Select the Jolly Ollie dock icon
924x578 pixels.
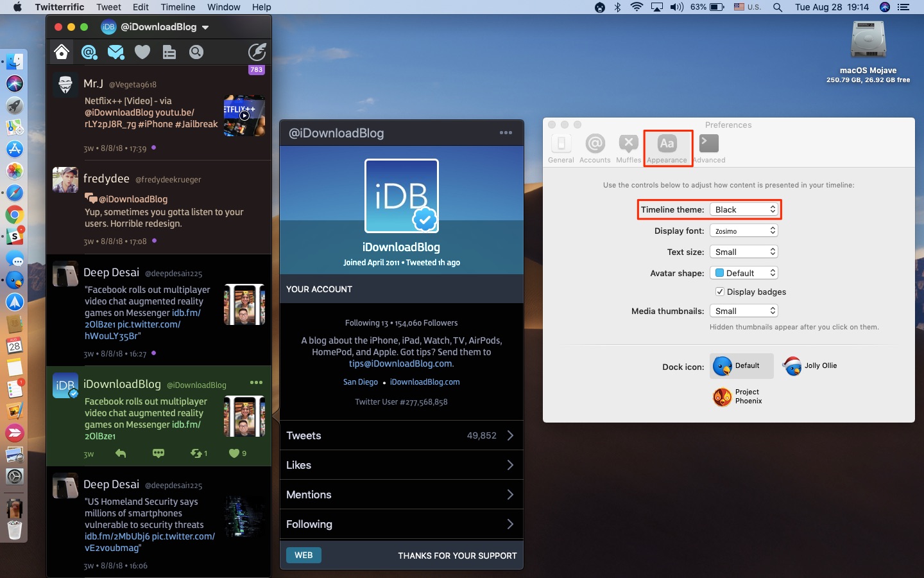click(810, 366)
